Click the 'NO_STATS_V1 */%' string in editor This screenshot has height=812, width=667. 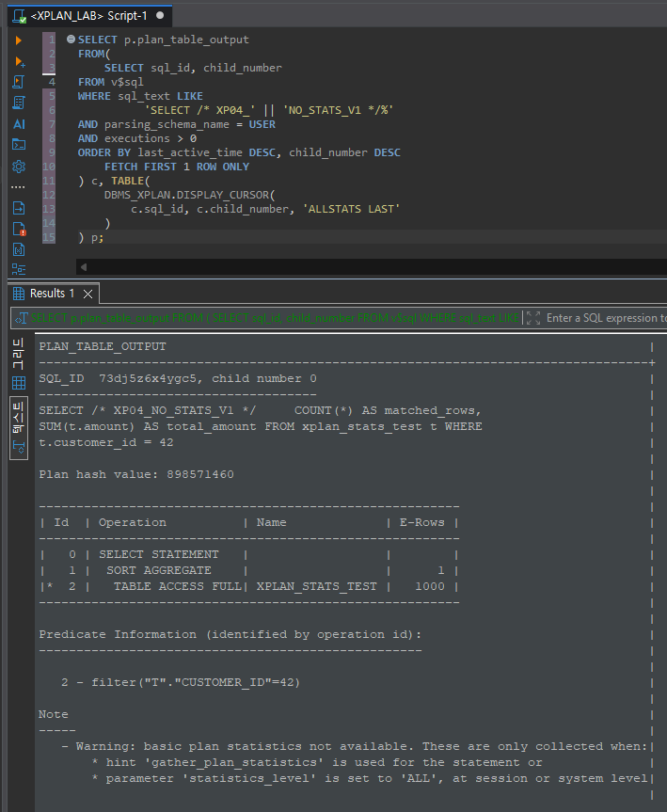(x=338, y=110)
